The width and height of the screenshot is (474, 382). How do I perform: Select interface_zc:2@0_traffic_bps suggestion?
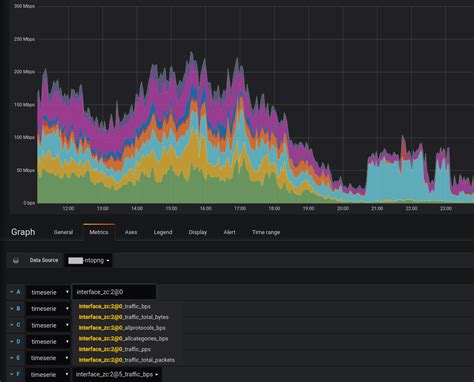tap(115, 306)
